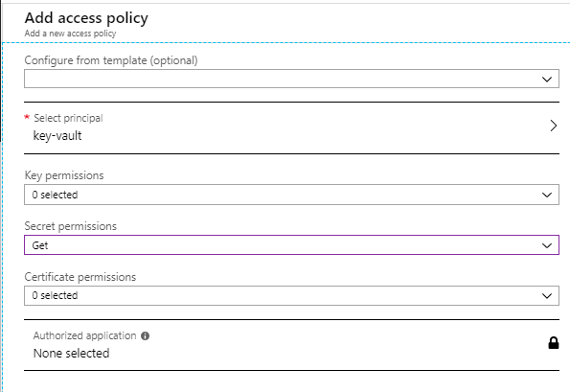Viewport: 570px width, 392px height.
Task: Click the right chevron for Select principal
Action: [x=554, y=126]
